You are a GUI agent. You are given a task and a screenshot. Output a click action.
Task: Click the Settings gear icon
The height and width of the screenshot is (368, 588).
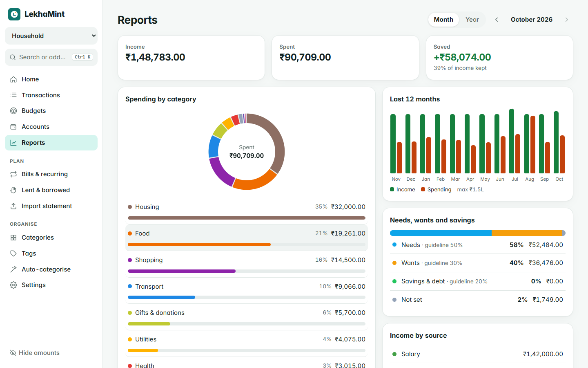13,285
